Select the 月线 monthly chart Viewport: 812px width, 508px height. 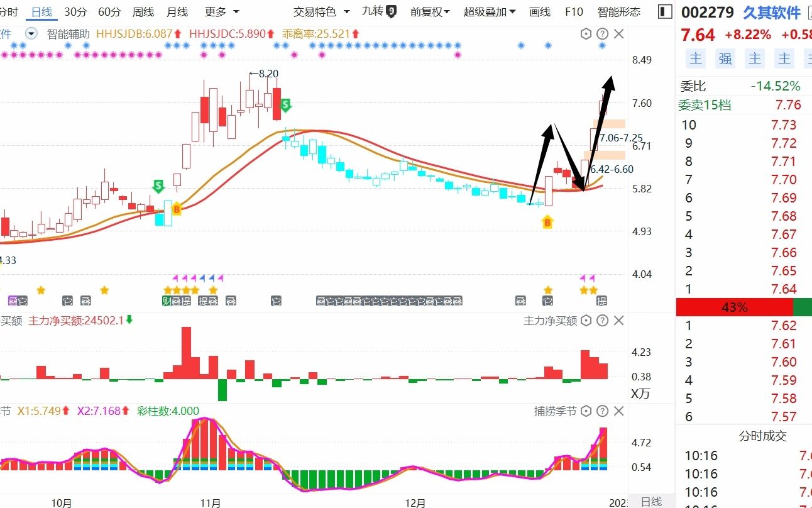click(177, 11)
